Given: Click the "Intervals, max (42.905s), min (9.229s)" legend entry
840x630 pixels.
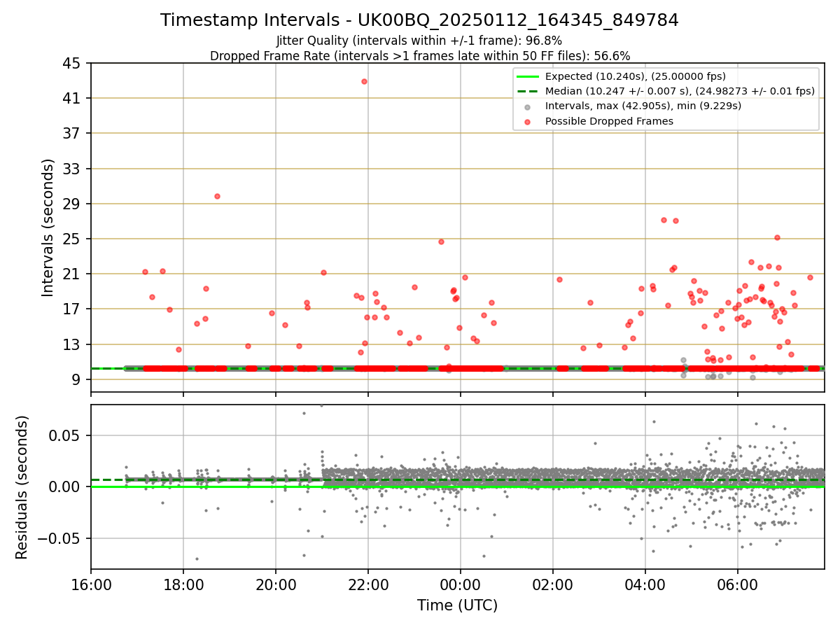Looking at the screenshot, I should 643,106.
